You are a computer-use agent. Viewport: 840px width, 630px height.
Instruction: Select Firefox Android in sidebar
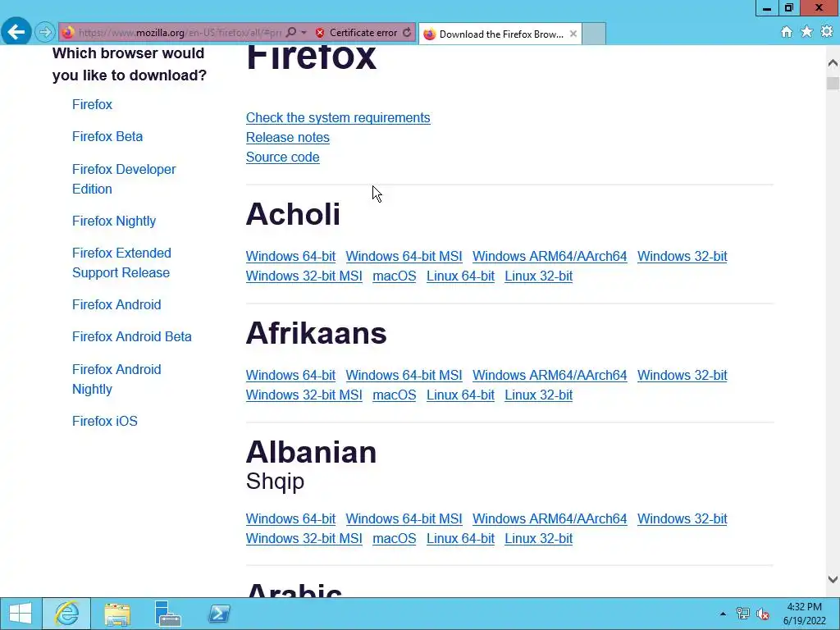point(116,304)
